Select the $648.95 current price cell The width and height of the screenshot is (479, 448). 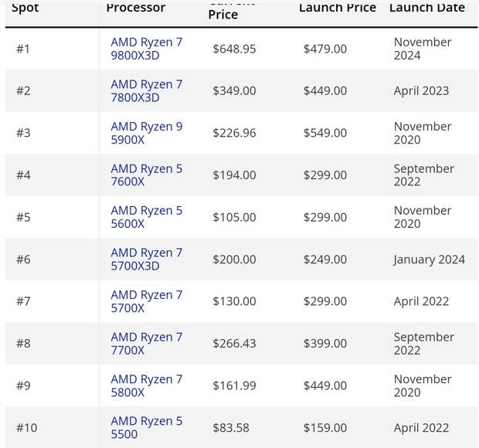tap(234, 49)
